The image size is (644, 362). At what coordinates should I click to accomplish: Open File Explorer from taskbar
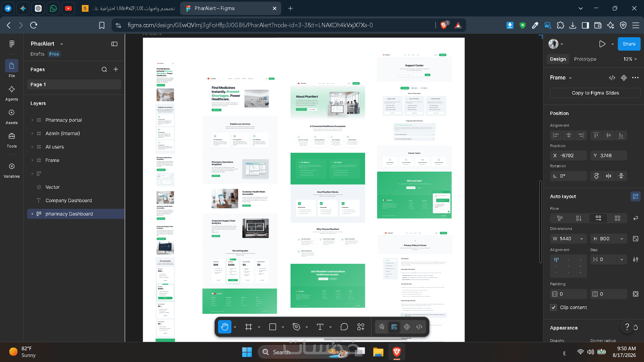point(378,352)
